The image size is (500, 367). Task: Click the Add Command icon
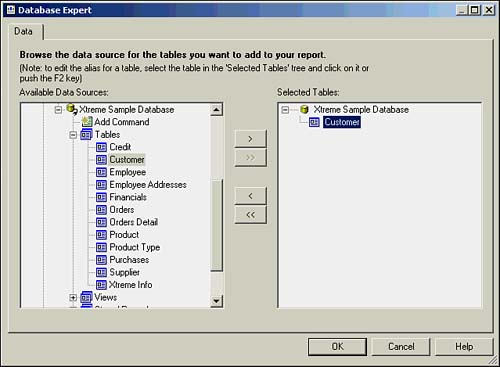pyautogui.click(x=87, y=122)
